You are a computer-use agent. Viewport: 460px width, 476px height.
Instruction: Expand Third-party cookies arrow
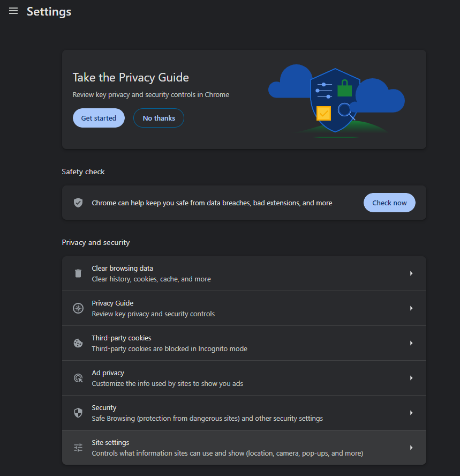coord(411,343)
